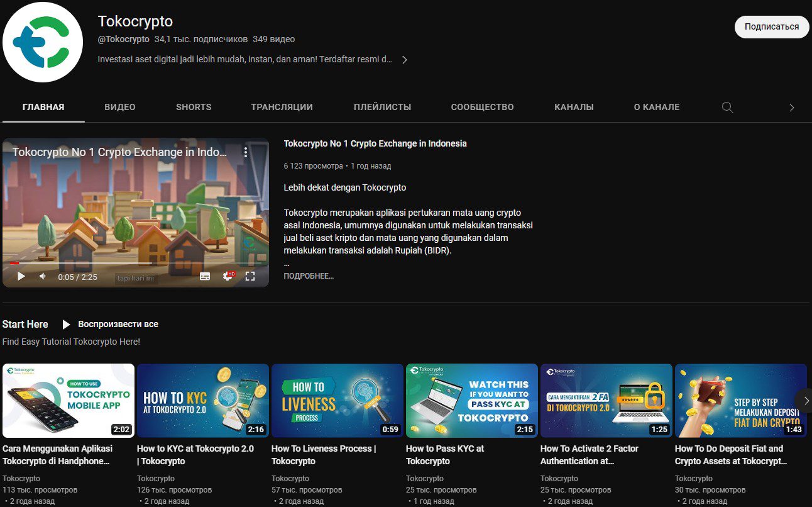Open title How to Pass KYC at Tokocrypto

pos(445,455)
